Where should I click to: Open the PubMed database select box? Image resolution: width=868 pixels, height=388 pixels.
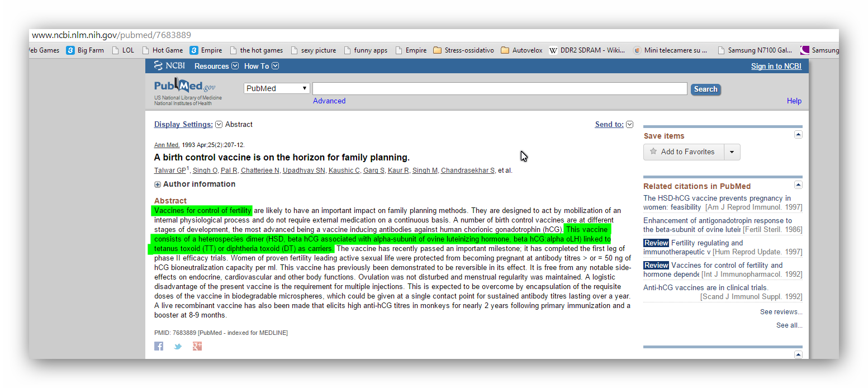277,88
